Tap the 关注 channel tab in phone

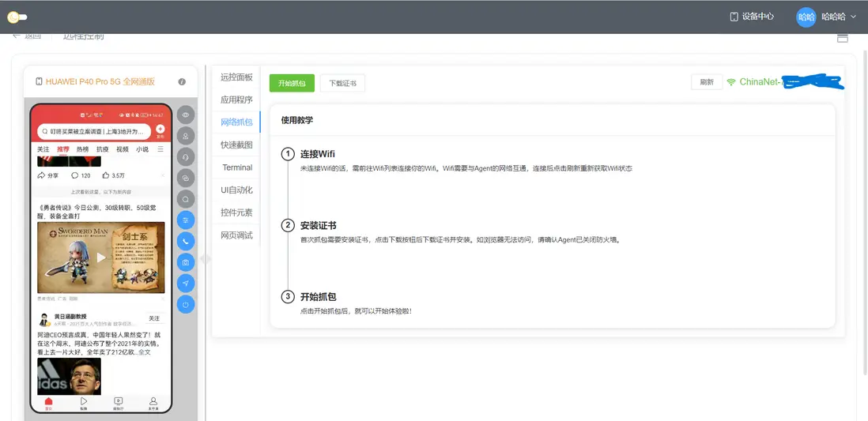[x=43, y=149]
